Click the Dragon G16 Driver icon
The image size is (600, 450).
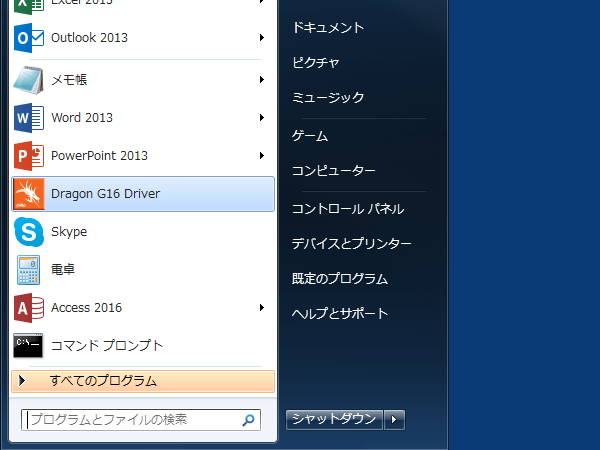point(29,194)
